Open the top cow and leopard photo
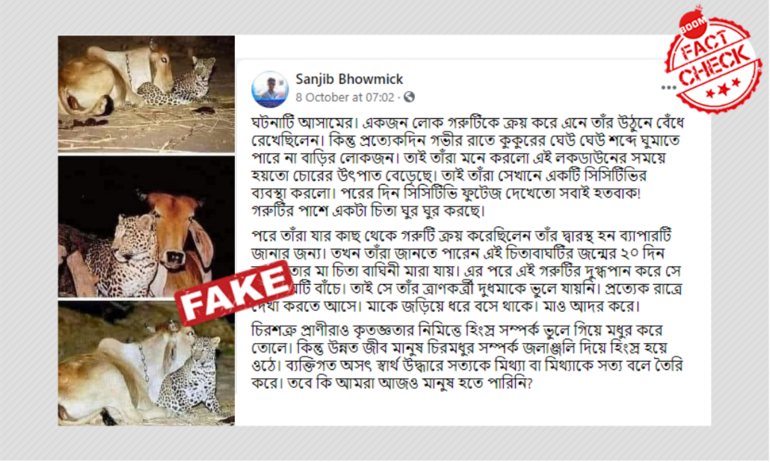The image size is (770, 462). (x=146, y=94)
